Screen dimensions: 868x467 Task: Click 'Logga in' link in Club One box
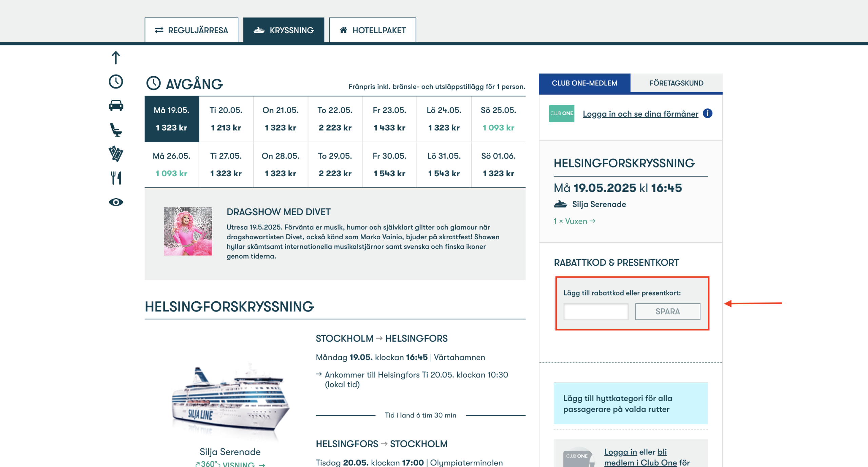pos(620,452)
